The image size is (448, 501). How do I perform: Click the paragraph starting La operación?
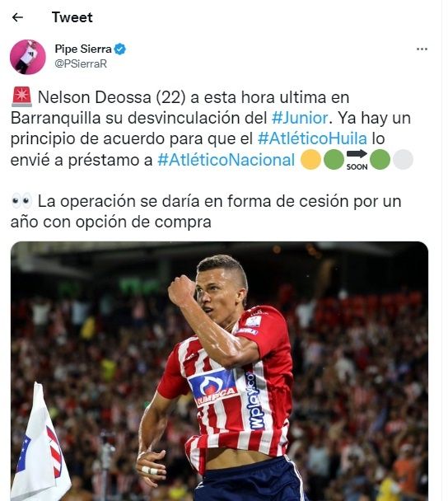(x=206, y=212)
